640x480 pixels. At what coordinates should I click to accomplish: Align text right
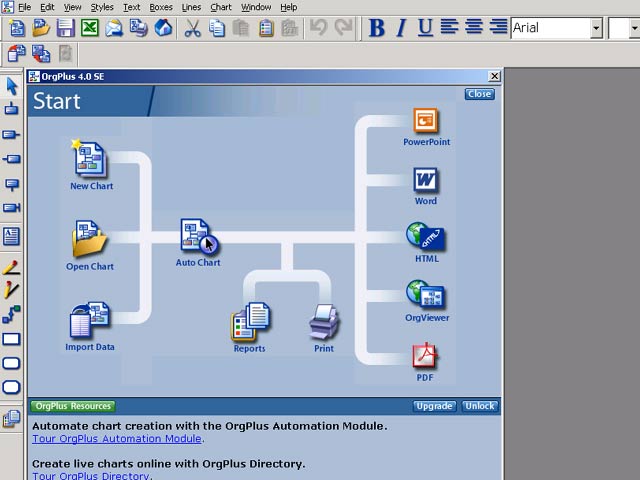[498, 27]
